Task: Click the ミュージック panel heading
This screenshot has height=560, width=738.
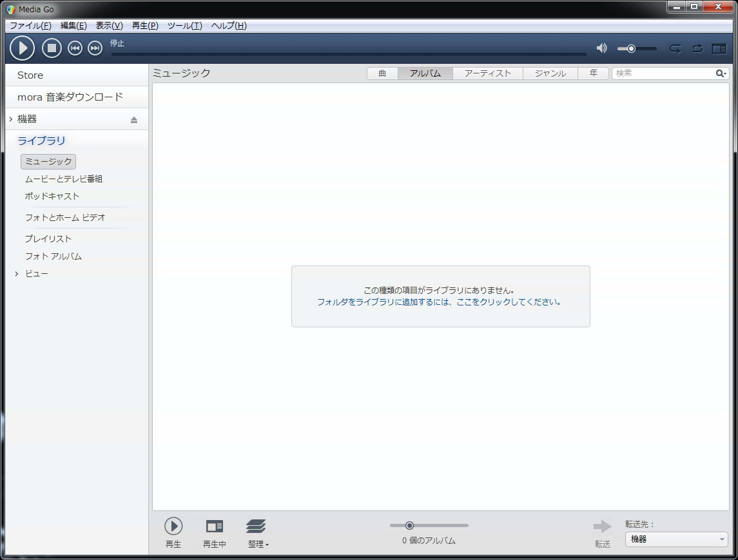Action: [181, 73]
